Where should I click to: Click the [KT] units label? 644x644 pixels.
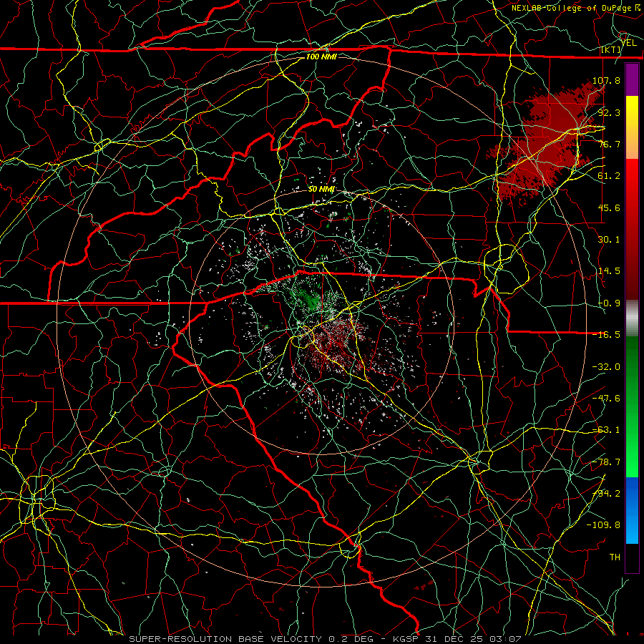click(x=611, y=49)
